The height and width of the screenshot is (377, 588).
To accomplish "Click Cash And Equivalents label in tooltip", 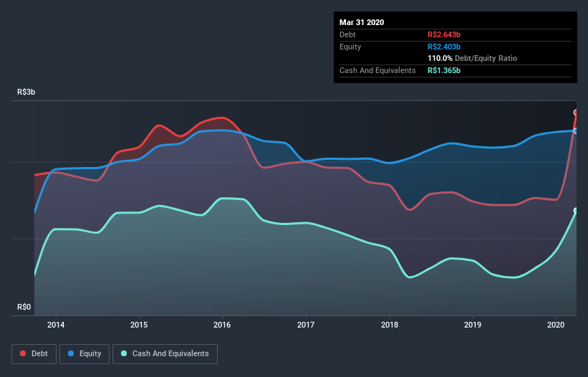I will coord(377,70).
